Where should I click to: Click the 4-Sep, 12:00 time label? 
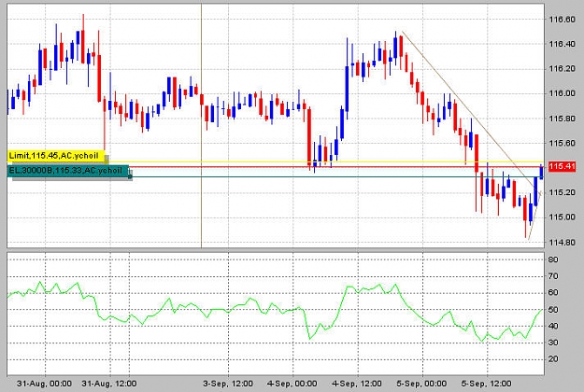point(357,384)
